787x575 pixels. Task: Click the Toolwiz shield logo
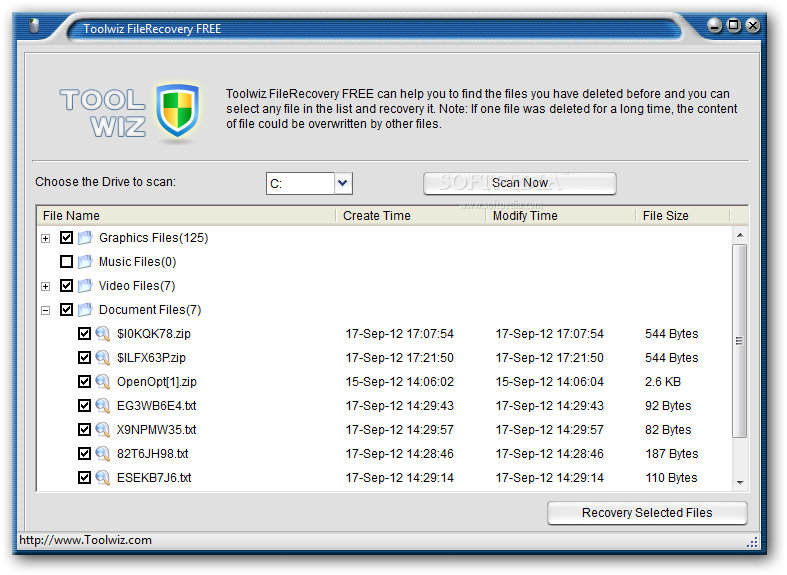(177, 111)
